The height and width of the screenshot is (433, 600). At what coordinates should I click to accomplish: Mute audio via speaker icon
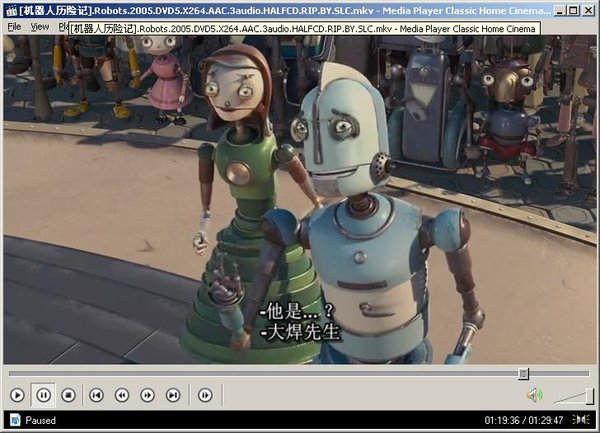[535, 395]
